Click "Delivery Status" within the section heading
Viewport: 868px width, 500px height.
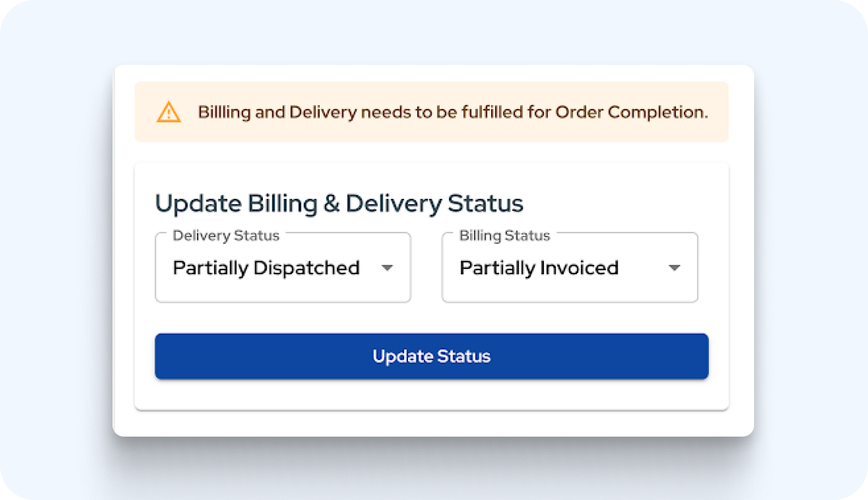pyautogui.click(x=434, y=203)
